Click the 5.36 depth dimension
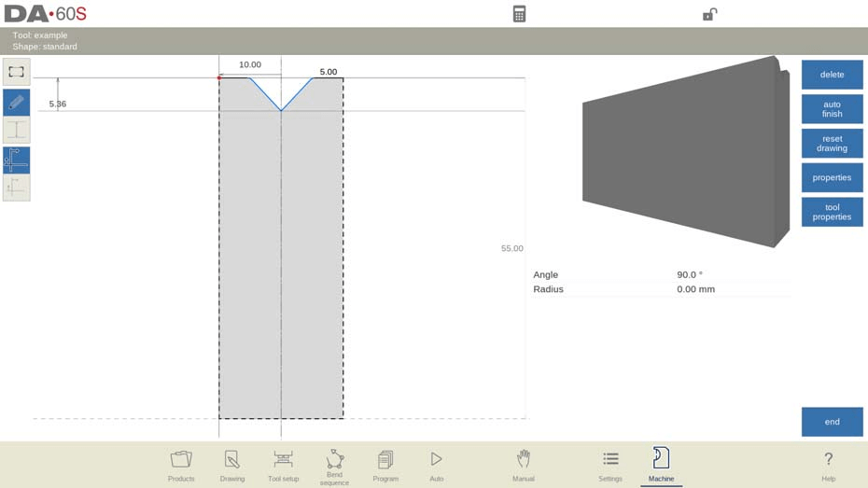Screen dimensions: 868x488 click(58, 104)
